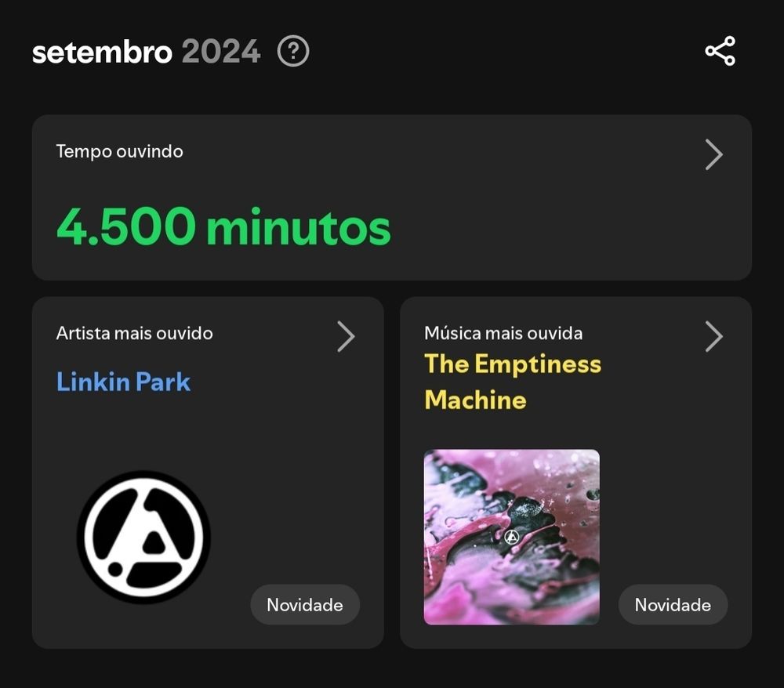
Task: Tap Novidade badge on artist card
Action: (305, 605)
